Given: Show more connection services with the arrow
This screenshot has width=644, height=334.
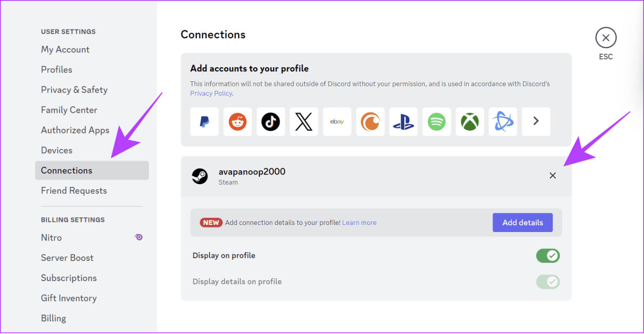Looking at the screenshot, I should point(536,122).
